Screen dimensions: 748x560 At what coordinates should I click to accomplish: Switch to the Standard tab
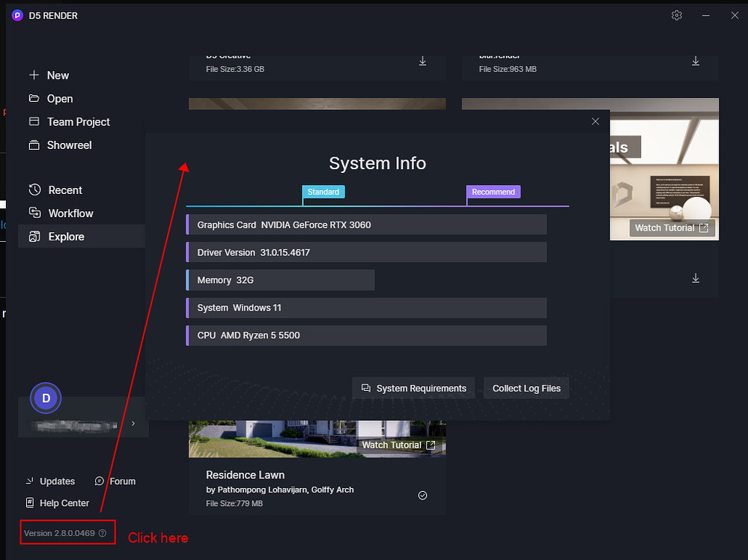[323, 192]
